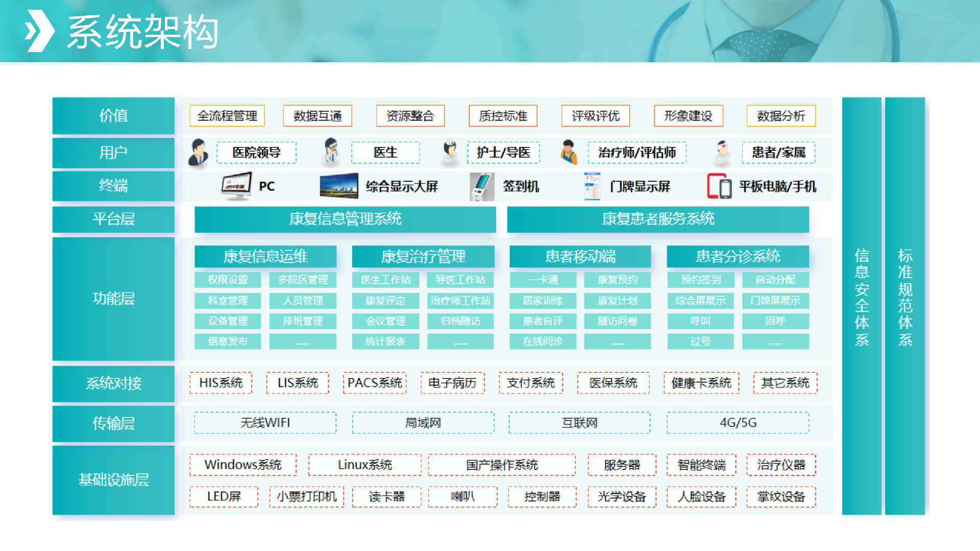Viewport: 980px width, 551px height.
Task: Click the patient avatar icon
Action: tap(722, 153)
